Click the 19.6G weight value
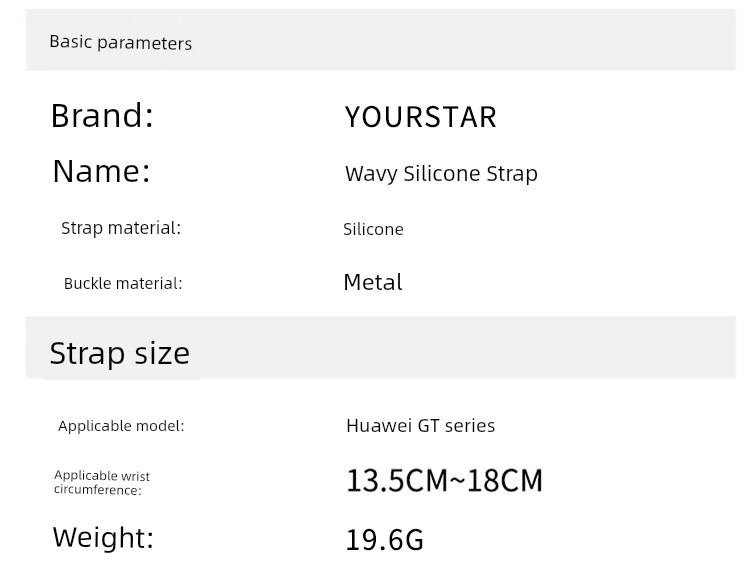This screenshot has height=580, width=750. [385, 540]
